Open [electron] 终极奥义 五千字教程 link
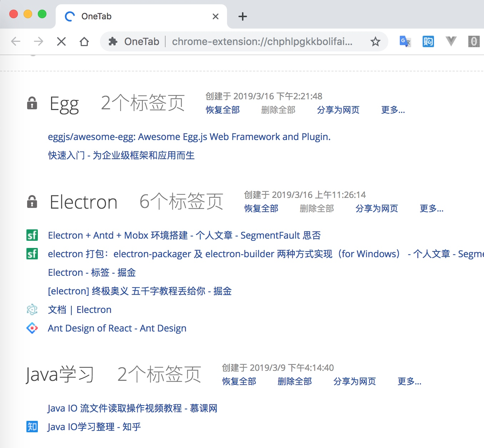The height and width of the screenshot is (448, 484). click(x=140, y=291)
